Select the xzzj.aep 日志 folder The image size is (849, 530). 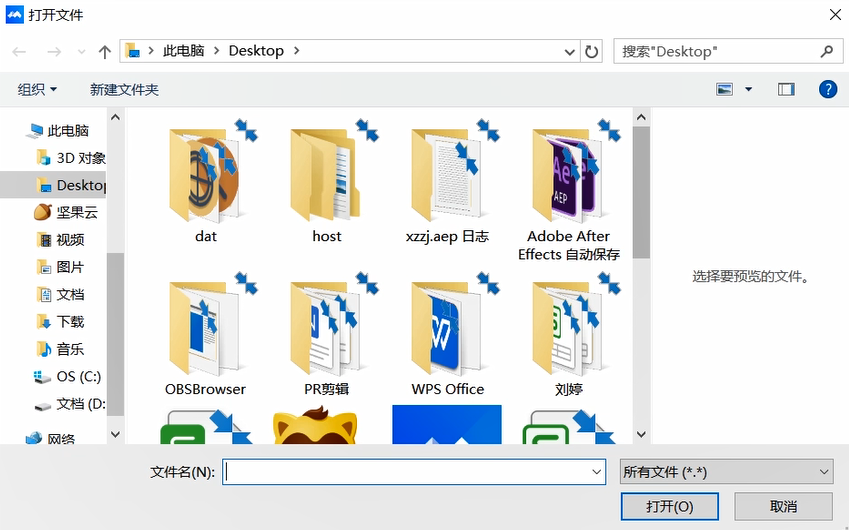pyautogui.click(x=448, y=182)
